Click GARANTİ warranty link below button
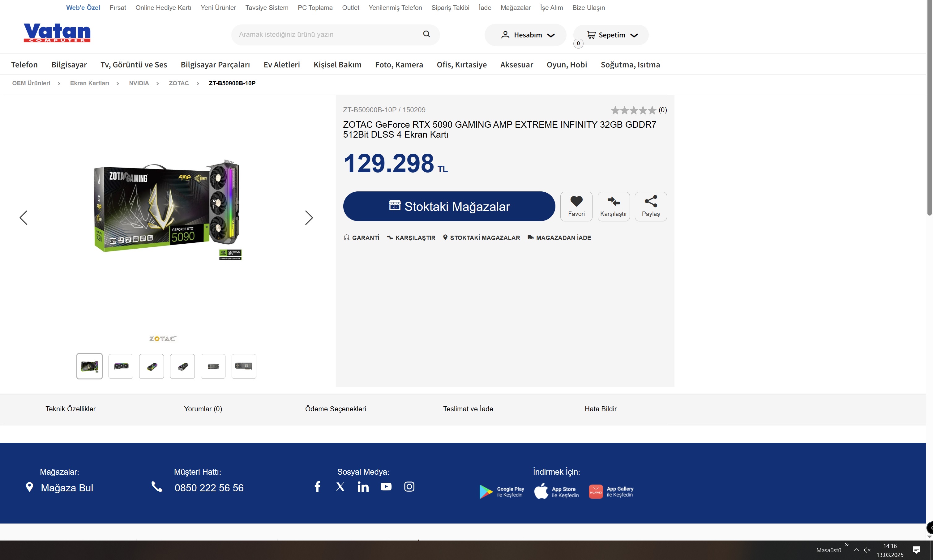The width and height of the screenshot is (933, 560). coord(362,238)
